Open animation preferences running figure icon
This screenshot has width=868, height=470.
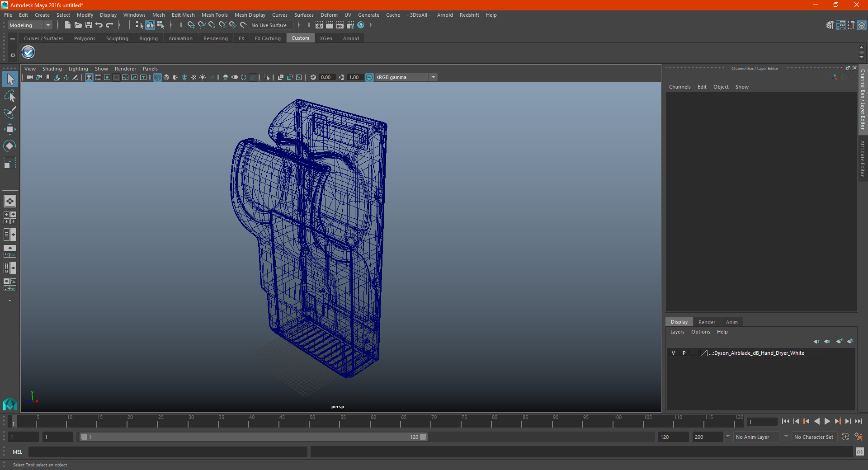coord(859,437)
